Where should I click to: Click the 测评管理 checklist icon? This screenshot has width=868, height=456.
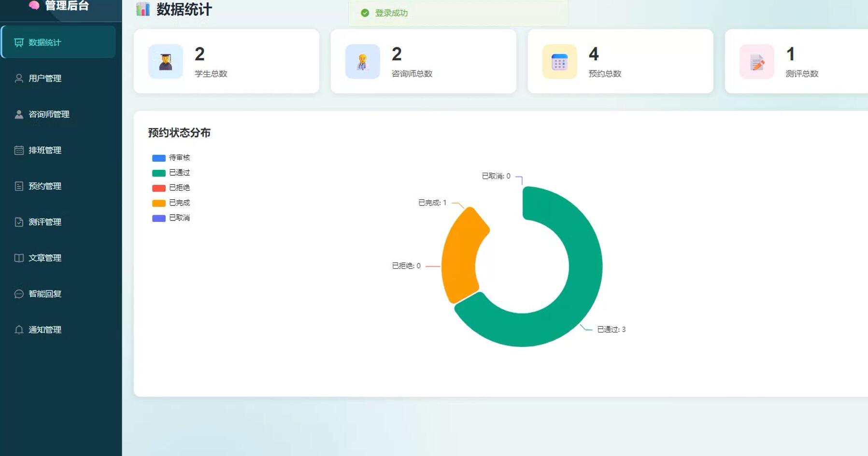[19, 222]
